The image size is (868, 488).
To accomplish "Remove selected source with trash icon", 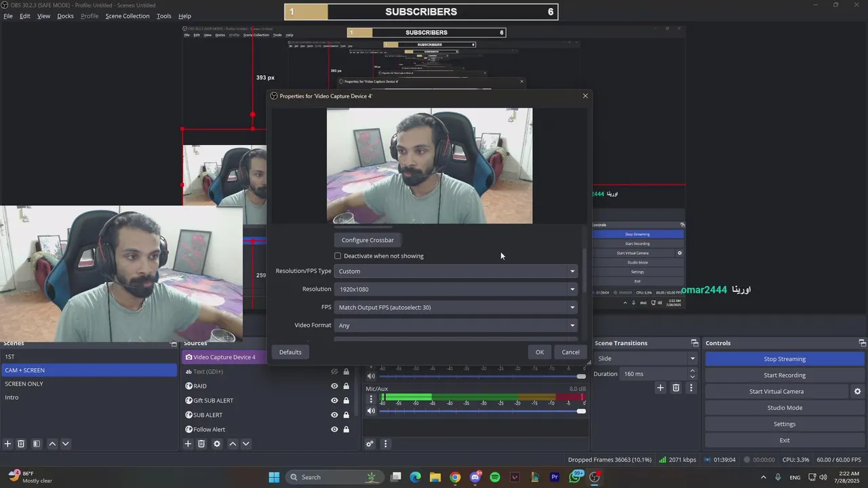I will (x=201, y=444).
